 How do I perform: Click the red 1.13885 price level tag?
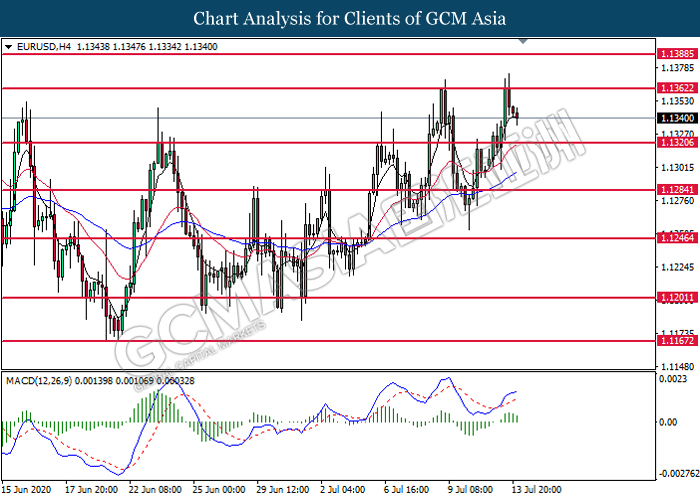(677, 53)
